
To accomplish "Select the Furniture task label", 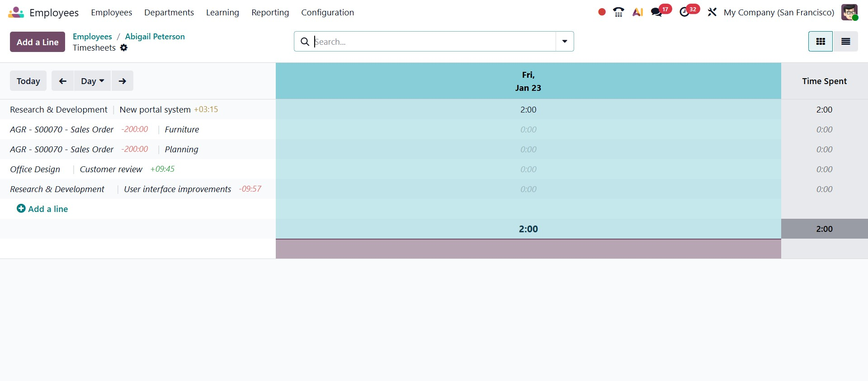I will 182,129.
